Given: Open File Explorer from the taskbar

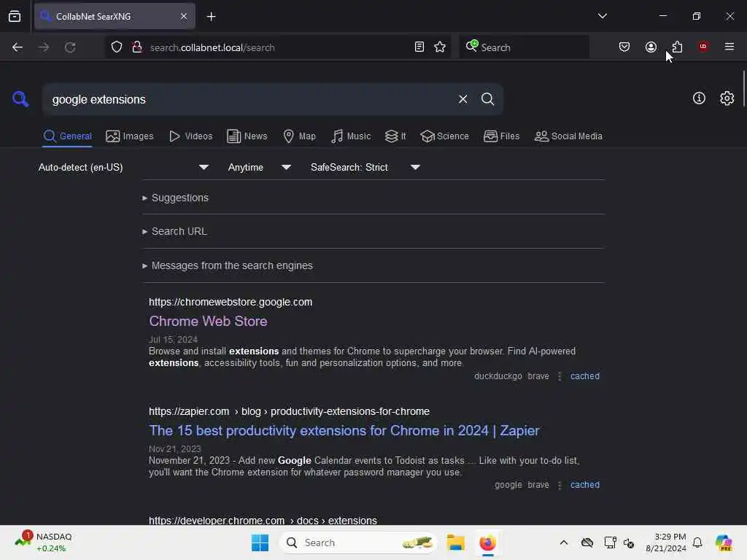Looking at the screenshot, I should [455, 542].
